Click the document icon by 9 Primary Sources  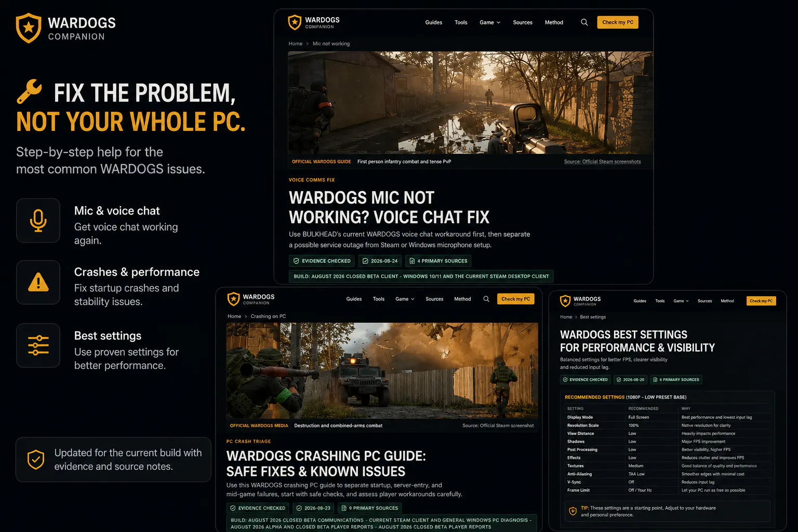(x=343, y=508)
